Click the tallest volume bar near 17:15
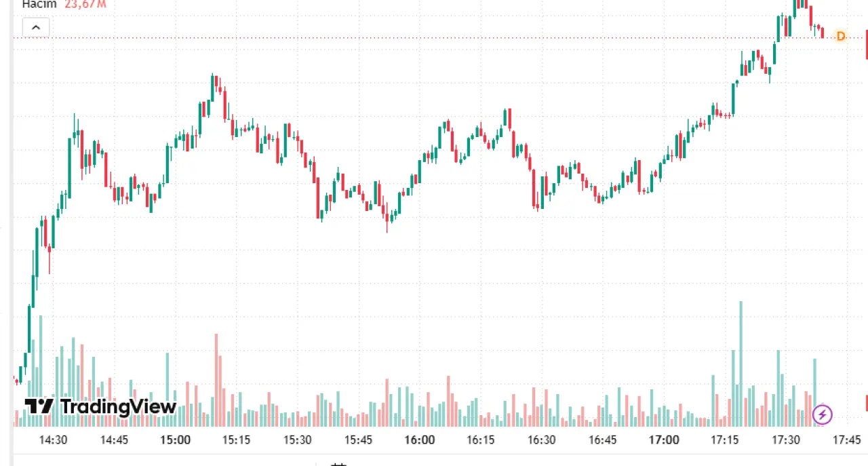Viewport: 868px width, 466px height. pyautogui.click(x=741, y=364)
